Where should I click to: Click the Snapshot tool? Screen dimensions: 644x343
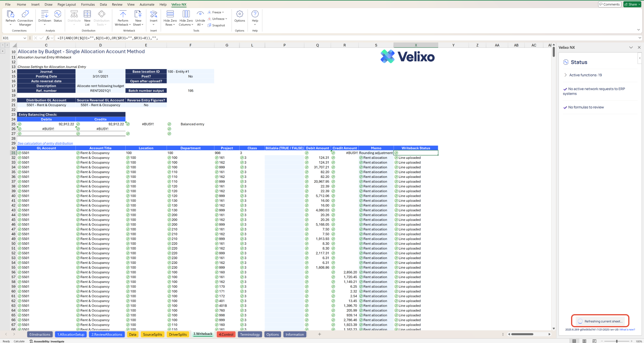tap(216, 25)
